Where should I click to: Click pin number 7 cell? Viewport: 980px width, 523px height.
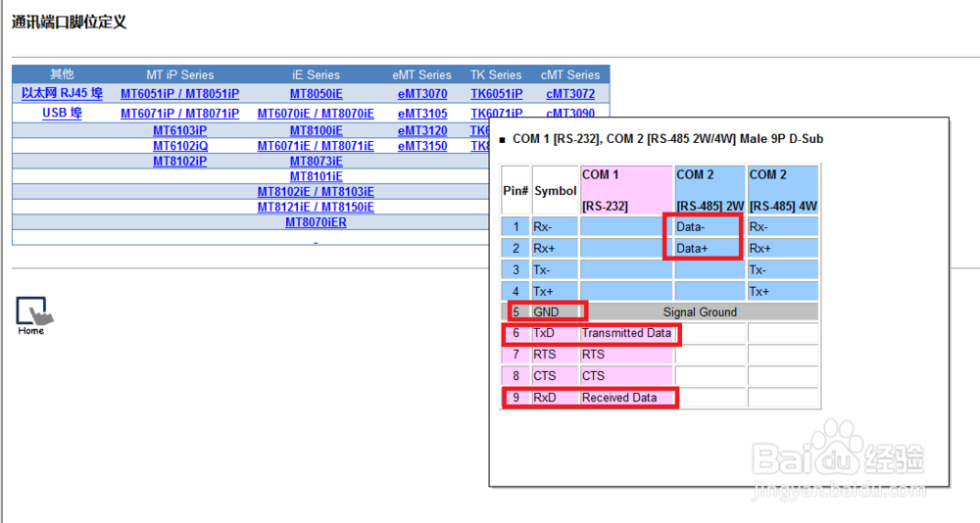coord(515,355)
